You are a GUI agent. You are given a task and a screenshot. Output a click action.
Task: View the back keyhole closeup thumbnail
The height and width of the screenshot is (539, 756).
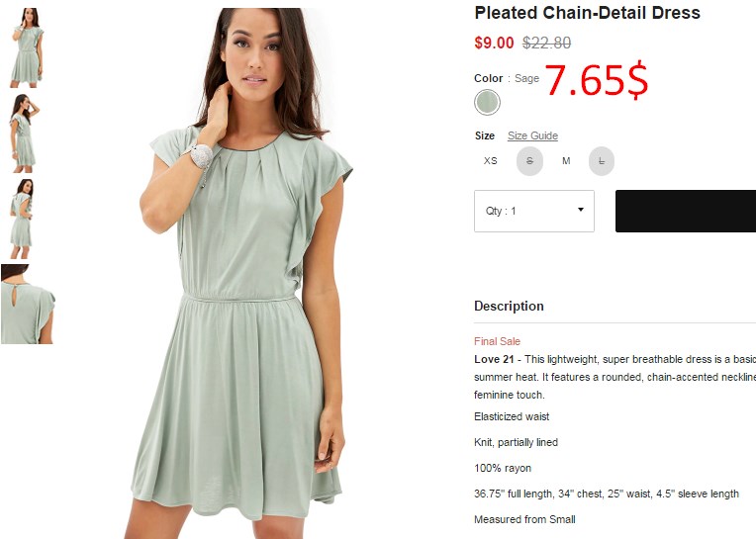[28, 304]
